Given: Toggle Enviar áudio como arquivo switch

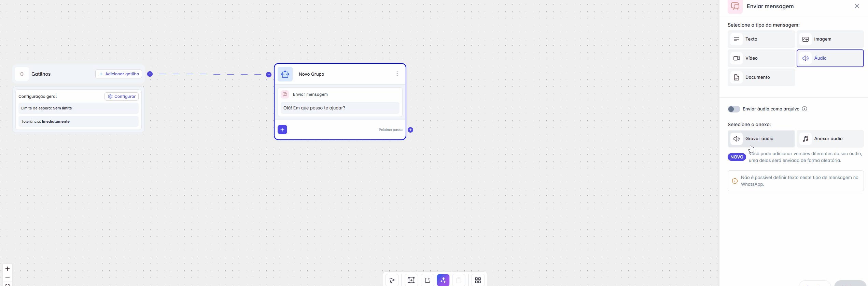Looking at the screenshot, I should point(734,109).
